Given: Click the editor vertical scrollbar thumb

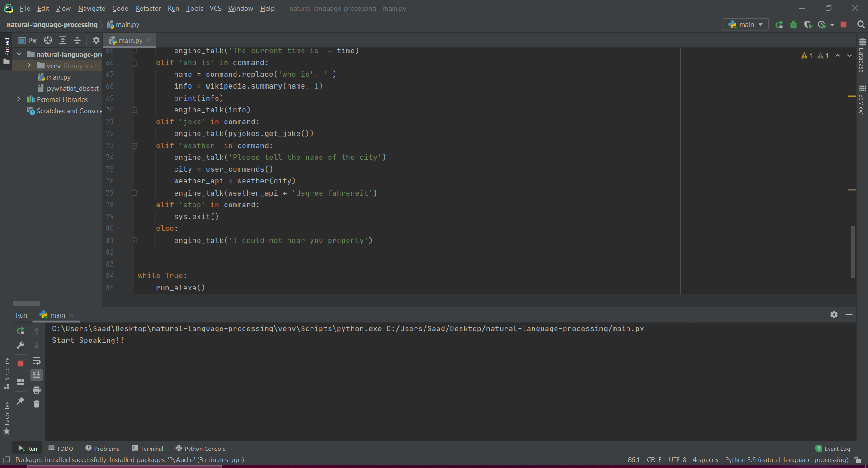Looking at the screenshot, I should click(x=853, y=252).
